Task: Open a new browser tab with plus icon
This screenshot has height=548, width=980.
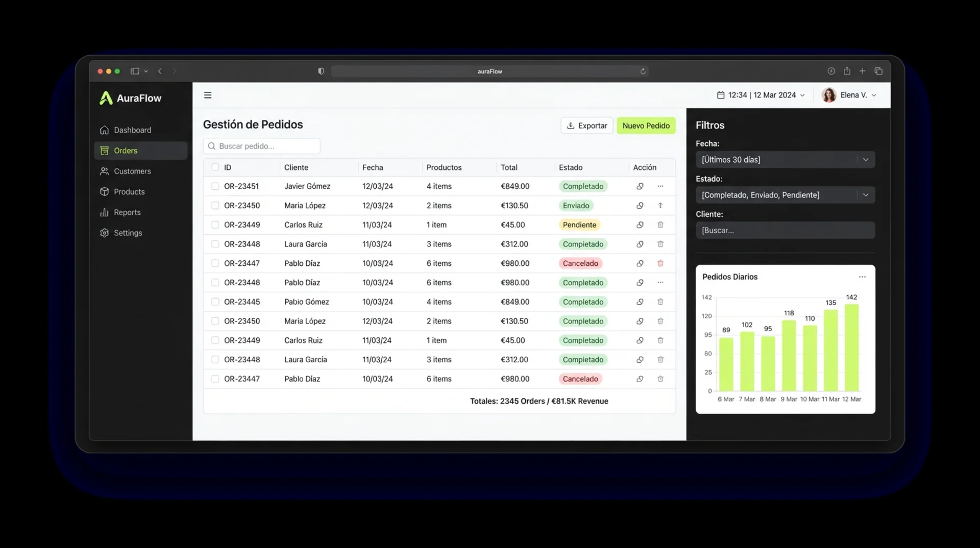Action: coord(862,71)
